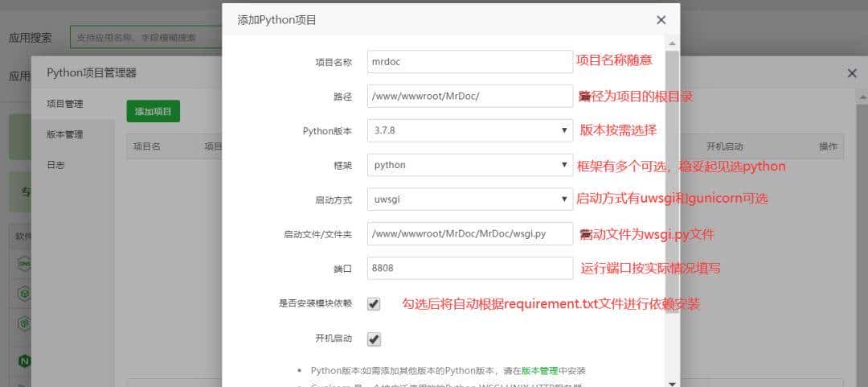Click the green Nginx icon in background list
868x387 pixels.
point(24,361)
